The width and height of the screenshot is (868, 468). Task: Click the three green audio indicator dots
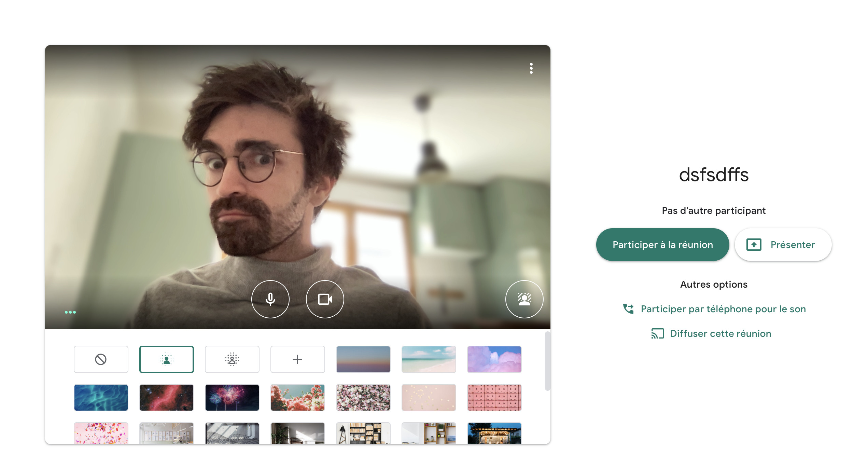tap(70, 312)
